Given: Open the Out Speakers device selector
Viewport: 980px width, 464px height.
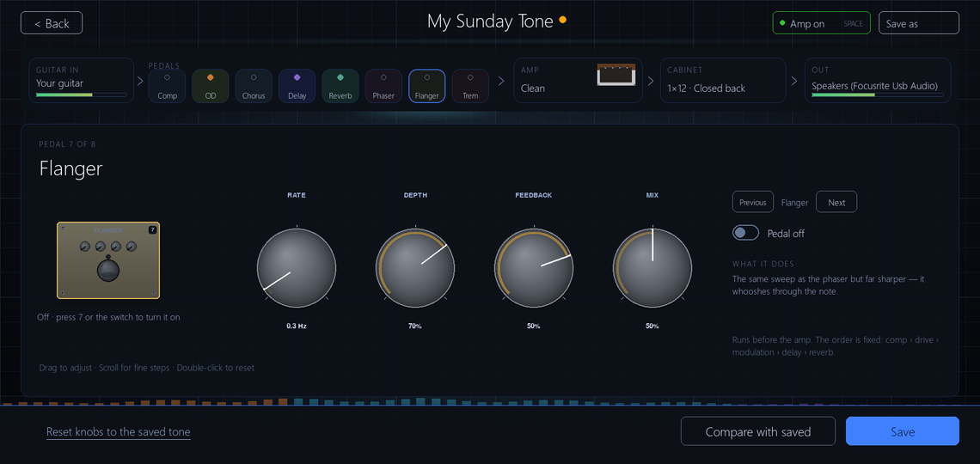Looking at the screenshot, I should 878,81.
